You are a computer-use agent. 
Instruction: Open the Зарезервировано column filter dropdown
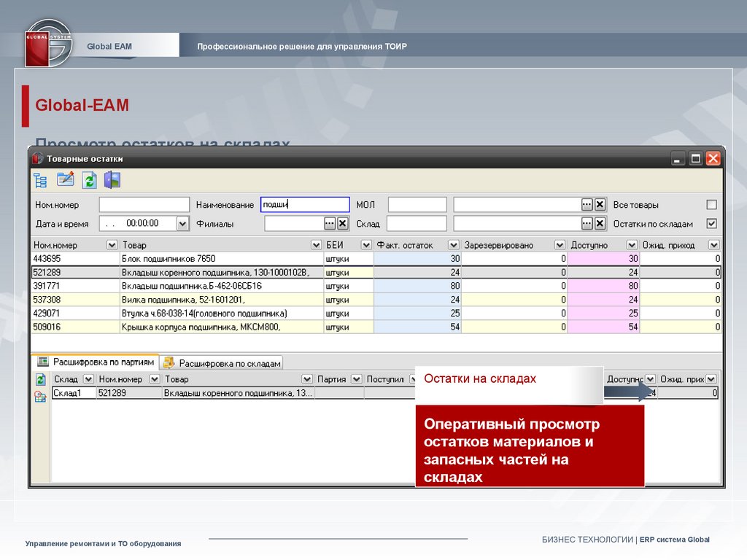[x=560, y=245]
